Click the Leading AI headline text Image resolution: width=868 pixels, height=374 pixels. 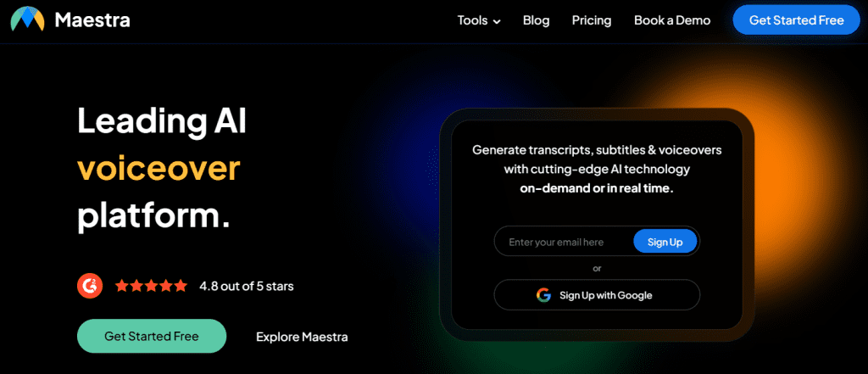tap(161, 121)
